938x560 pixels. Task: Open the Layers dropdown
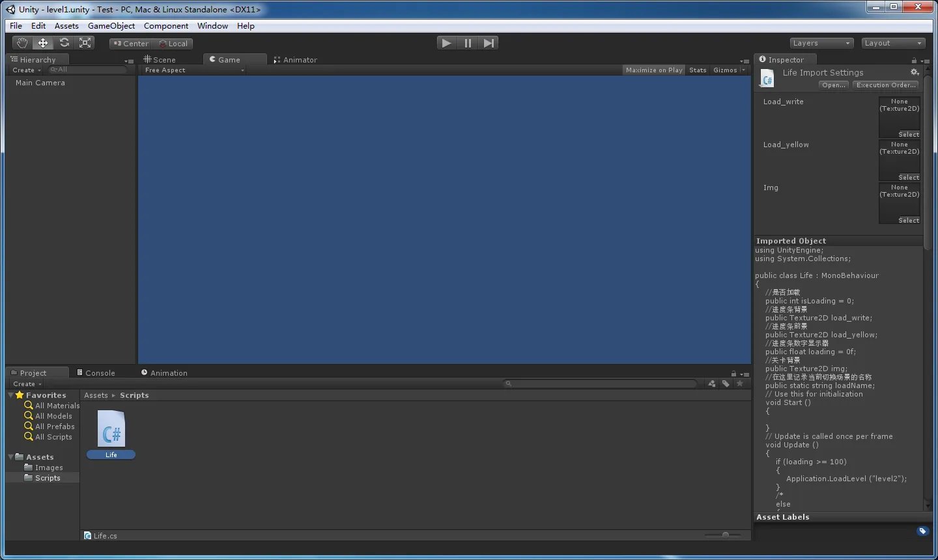[821, 43]
